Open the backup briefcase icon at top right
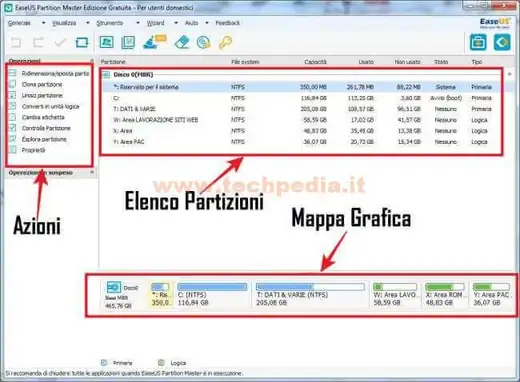 tap(478, 42)
